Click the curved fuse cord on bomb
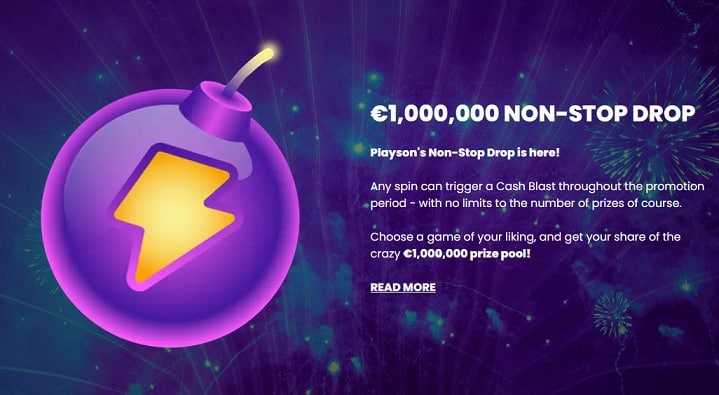719x395 pixels. point(247,73)
